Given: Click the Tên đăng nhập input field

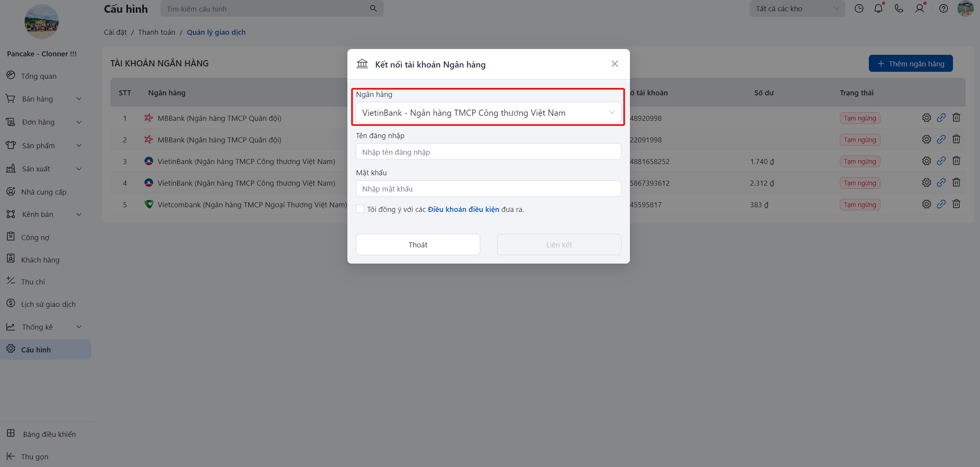Looking at the screenshot, I should coord(488,152).
